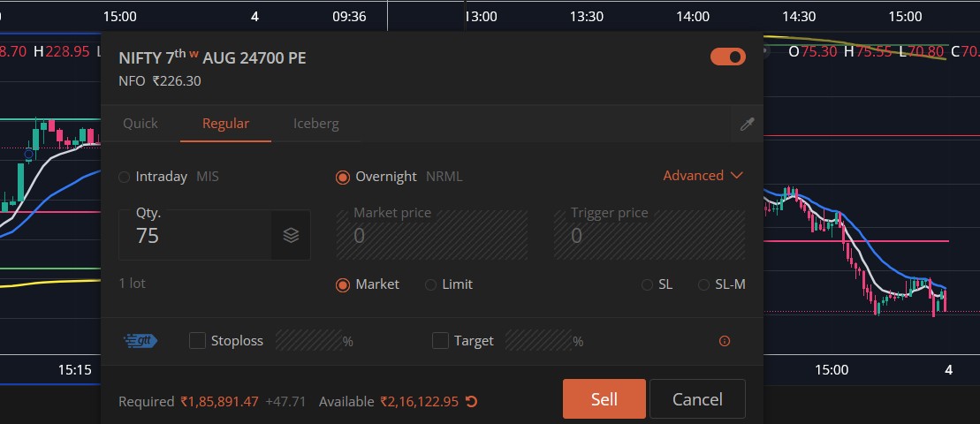Viewport: 980px width, 424px height.
Task: Click the pin/eyedropper icon beside the tabs
Action: 747,125
